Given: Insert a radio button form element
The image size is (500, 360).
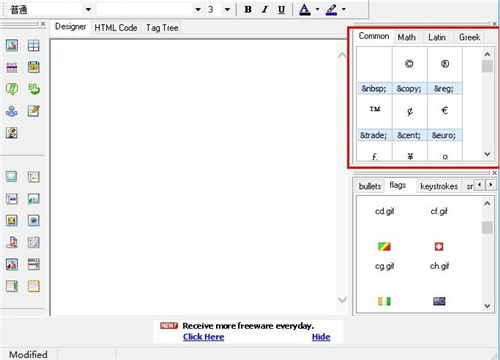Looking at the screenshot, I should (x=33, y=220).
